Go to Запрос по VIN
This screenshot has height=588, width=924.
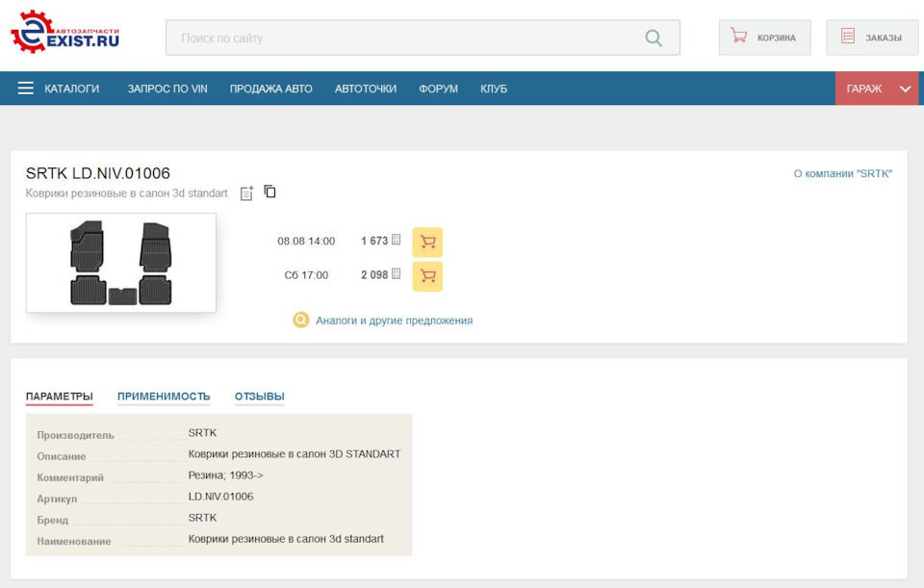point(167,89)
